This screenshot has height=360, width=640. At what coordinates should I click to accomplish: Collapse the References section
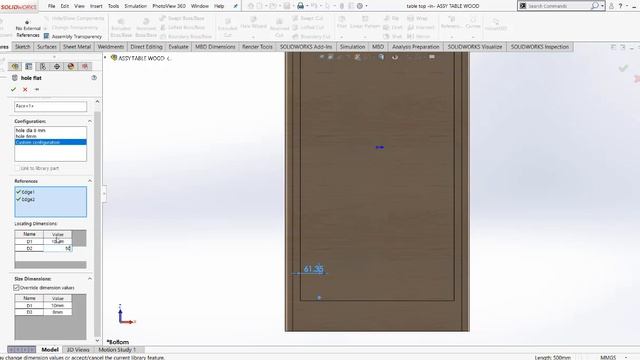click(x=90, y=181)
